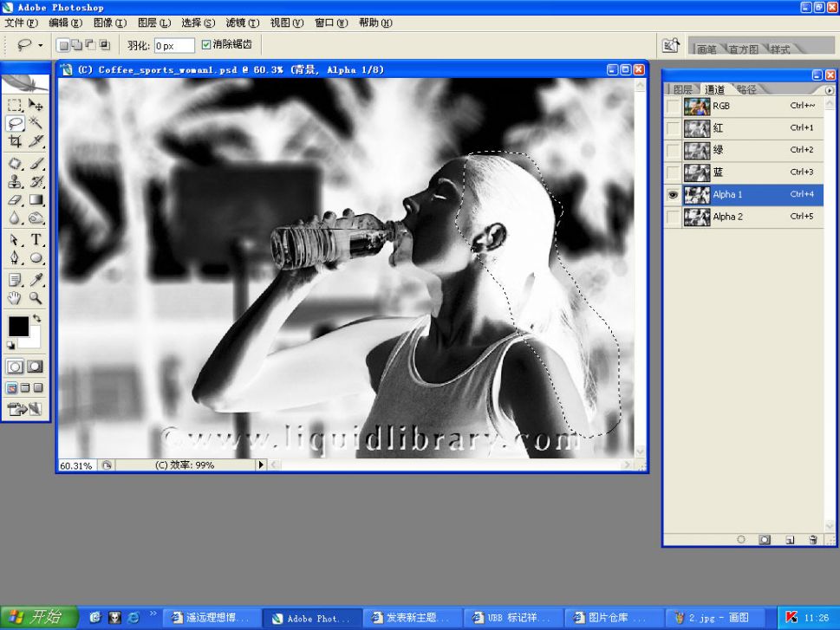Select the Pen tool

tap(15, 257)
